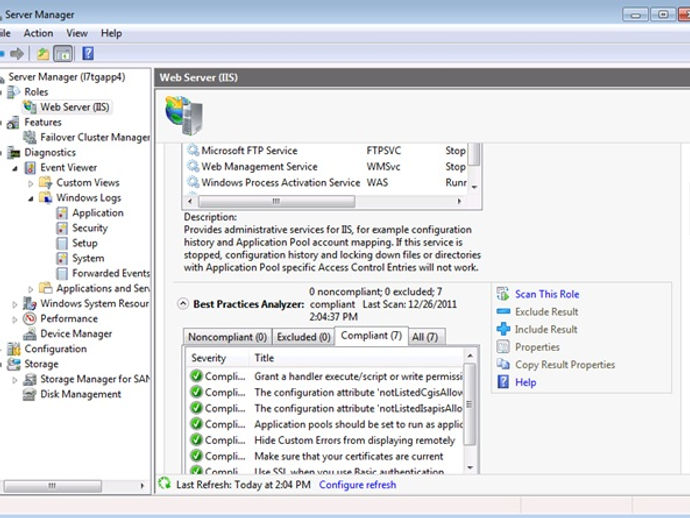
Task: Open the Forwarded Events log icon
Action: click(62, 273)
